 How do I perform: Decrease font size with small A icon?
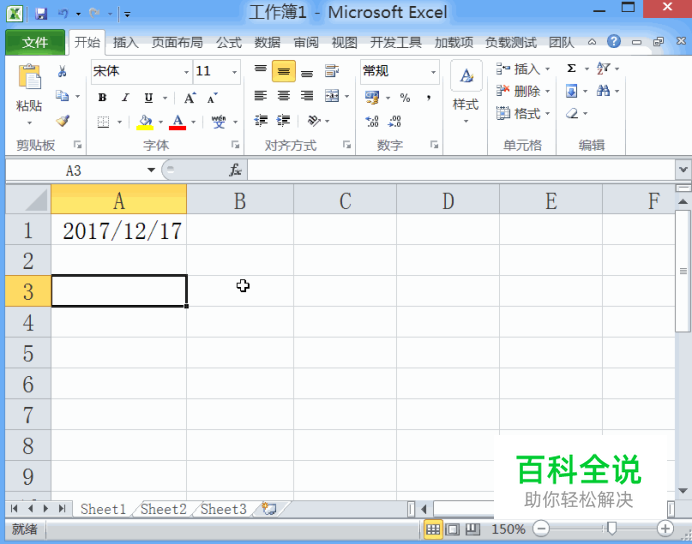(x=212, y=98)
